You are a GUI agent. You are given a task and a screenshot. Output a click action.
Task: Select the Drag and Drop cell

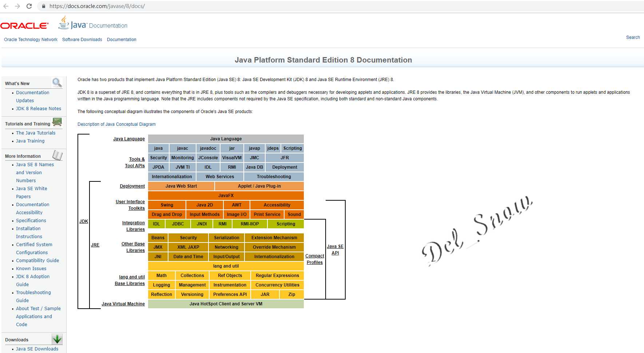(x=167, y=214)
